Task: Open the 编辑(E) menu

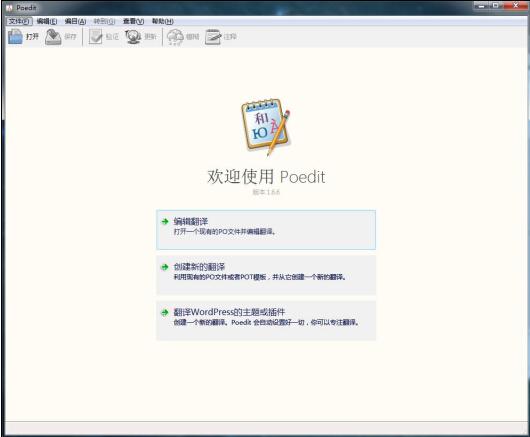Action: tap(47, 21)
